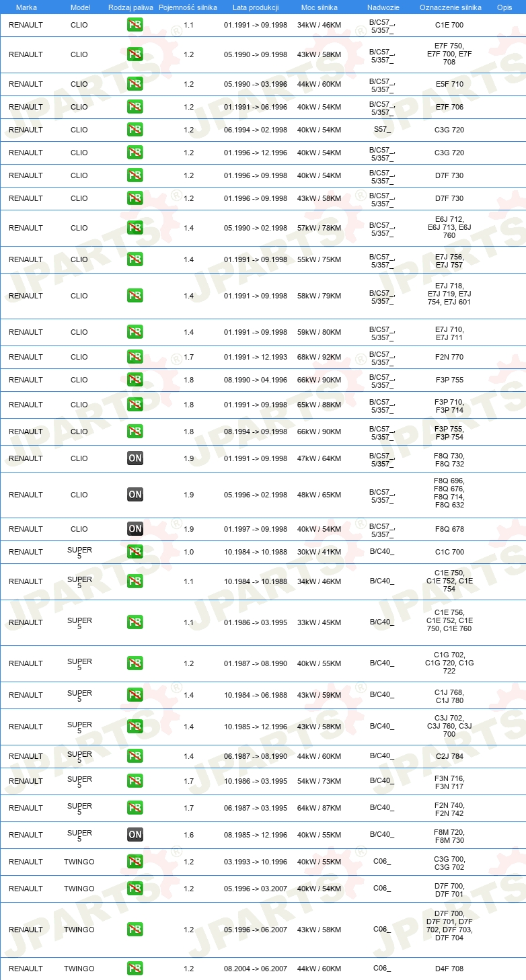
Task: Select the 65kW / 88KM power cell
Action: point(320,405)
